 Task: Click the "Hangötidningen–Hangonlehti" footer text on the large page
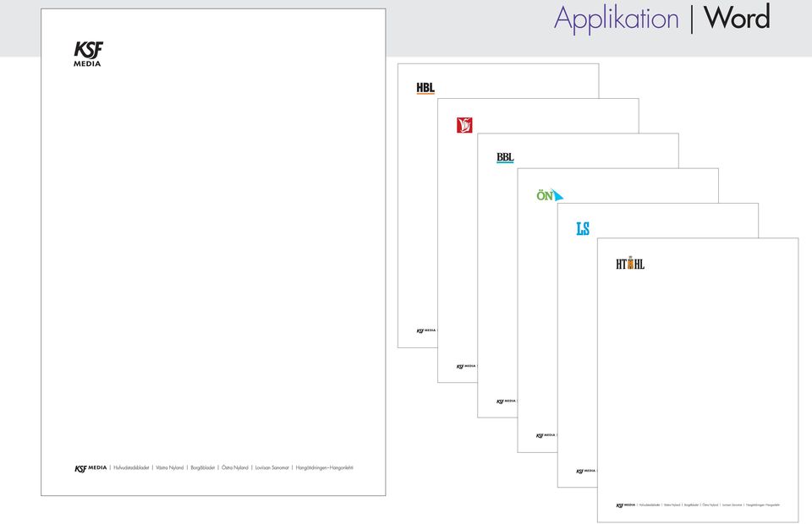[324, 467]
